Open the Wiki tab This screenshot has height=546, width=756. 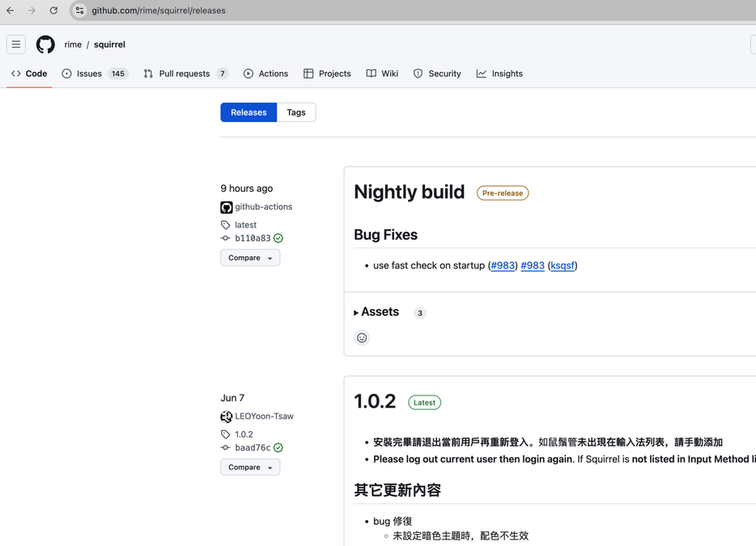pyautogui.click(x=382, y=74)
